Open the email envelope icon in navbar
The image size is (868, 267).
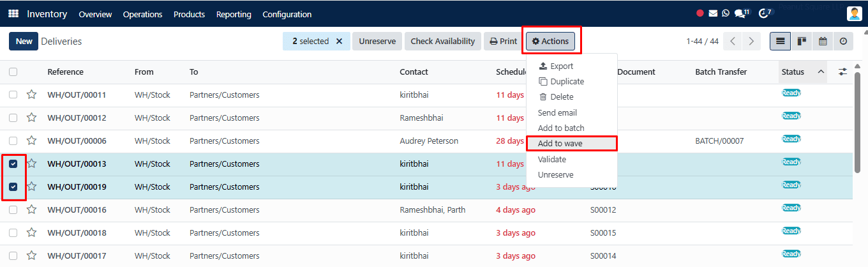point(713,13)
